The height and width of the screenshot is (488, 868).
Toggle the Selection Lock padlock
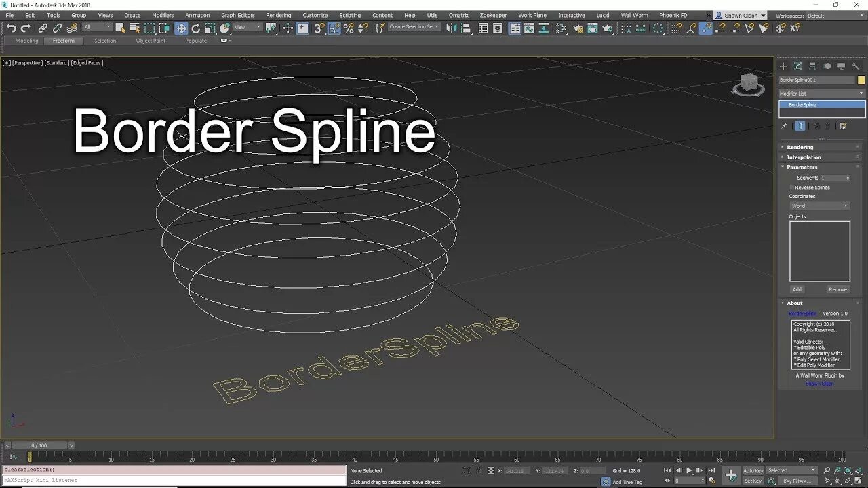click(479, 470)
